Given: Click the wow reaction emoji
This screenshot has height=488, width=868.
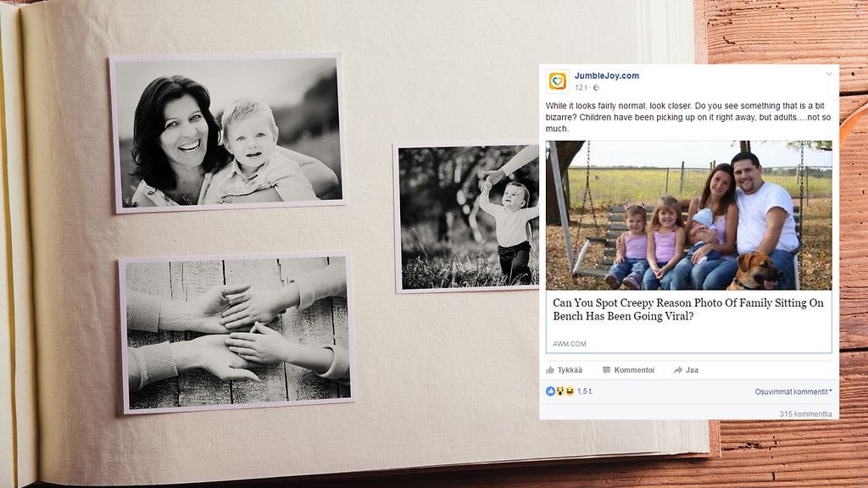Looking at the screenshot, I should pyautogui.click(x=559, y=391).
